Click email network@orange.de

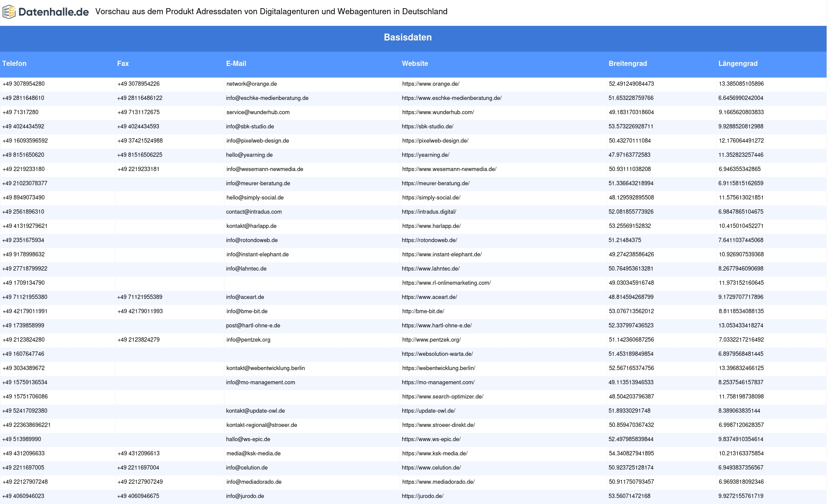pyautogui.click(x=252, y=84)
